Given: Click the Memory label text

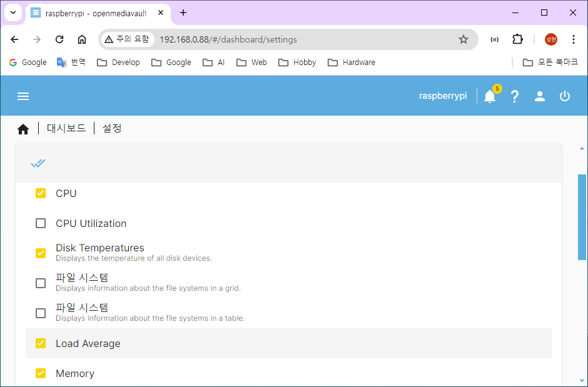Looking at the screenshot, I should pos(75,373).
